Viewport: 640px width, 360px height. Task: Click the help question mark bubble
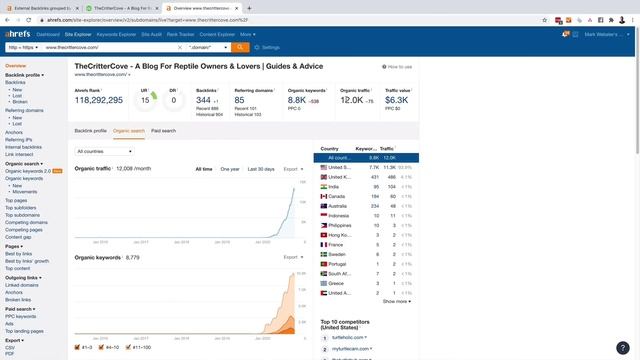pyautogui.click(x=623, y=348)
